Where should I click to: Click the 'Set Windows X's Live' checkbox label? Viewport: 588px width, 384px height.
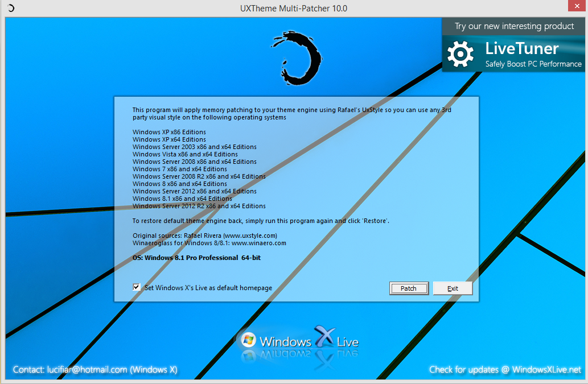208,288
